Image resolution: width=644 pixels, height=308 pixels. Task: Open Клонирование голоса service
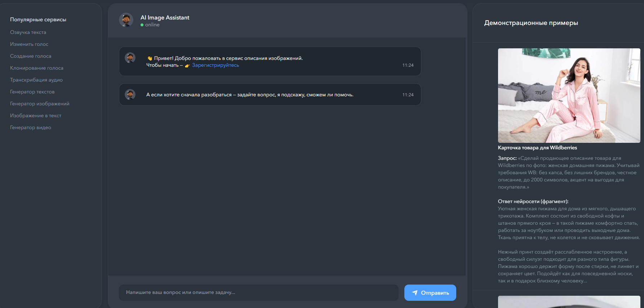pyautogui.click(x=37, y=68)
